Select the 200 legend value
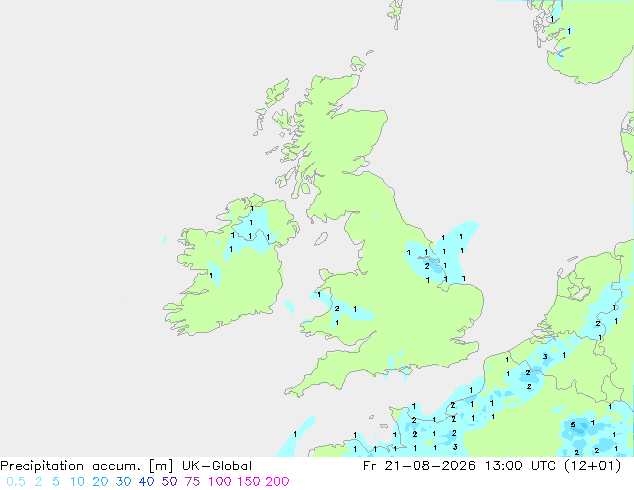The height and width of the screenshot is (490, 634). 277,482
